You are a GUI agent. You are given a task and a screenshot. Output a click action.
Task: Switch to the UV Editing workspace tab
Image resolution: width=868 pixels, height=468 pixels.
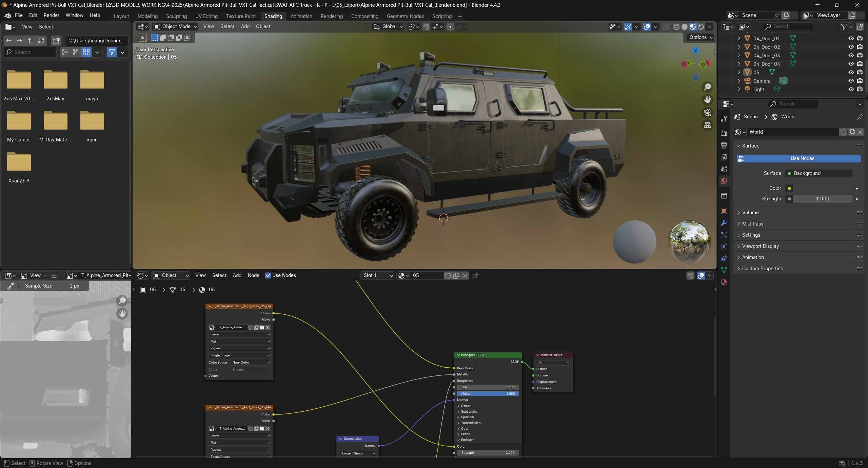click(x=206, y=16)
